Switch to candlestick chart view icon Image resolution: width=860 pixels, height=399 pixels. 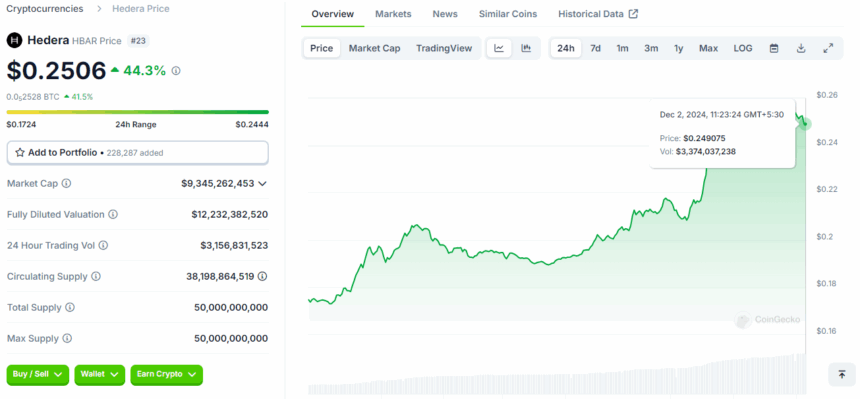(526, 48)
